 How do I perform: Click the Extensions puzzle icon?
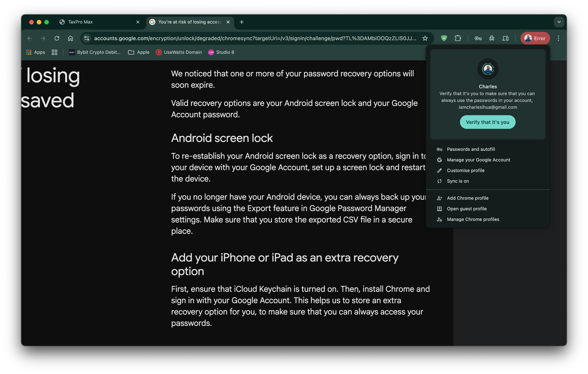(x=458, y=38)
